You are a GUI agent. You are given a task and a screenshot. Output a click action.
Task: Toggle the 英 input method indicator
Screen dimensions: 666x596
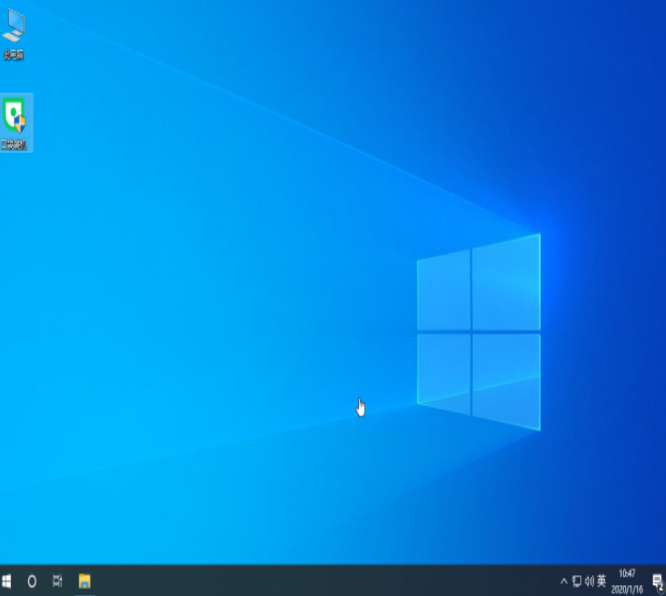[601, 580]
